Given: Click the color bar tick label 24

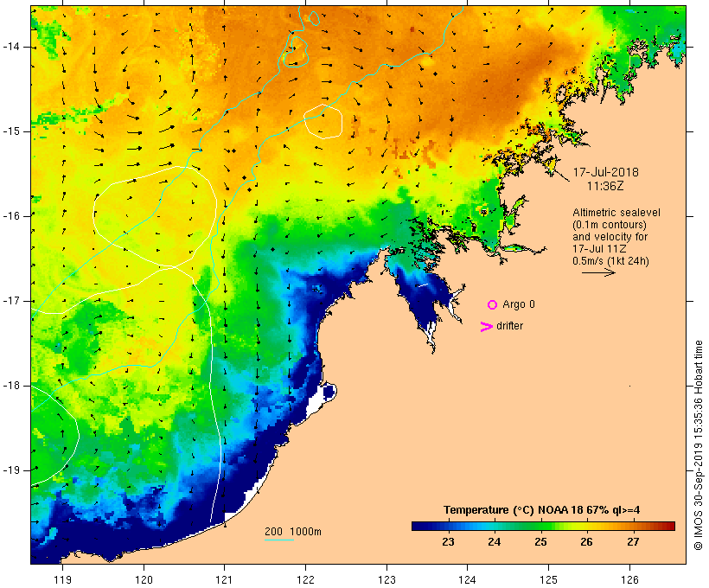Looking at the screenshot, I should coord(495,542).
